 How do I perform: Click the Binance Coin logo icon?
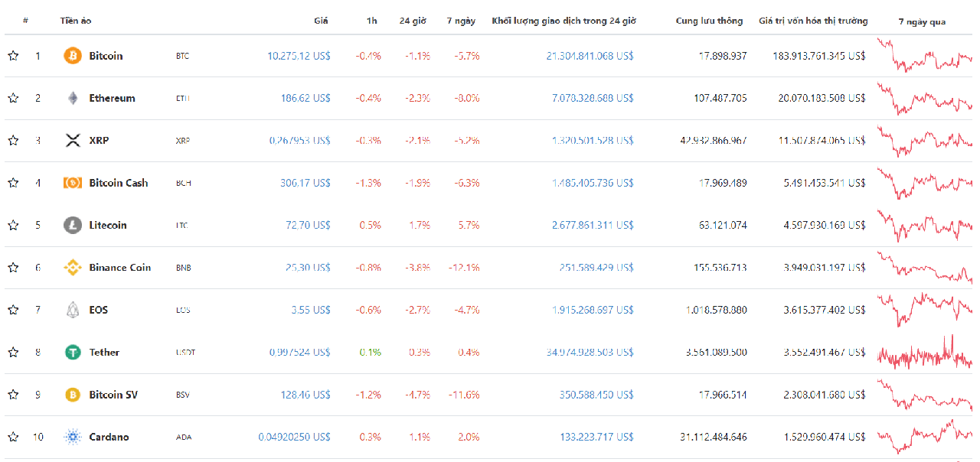[x=73, y=268]
